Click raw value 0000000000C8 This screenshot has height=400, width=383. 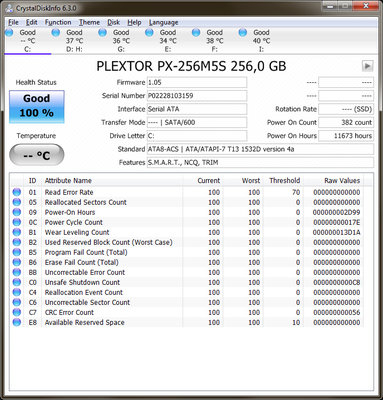(x=336, y=282)
